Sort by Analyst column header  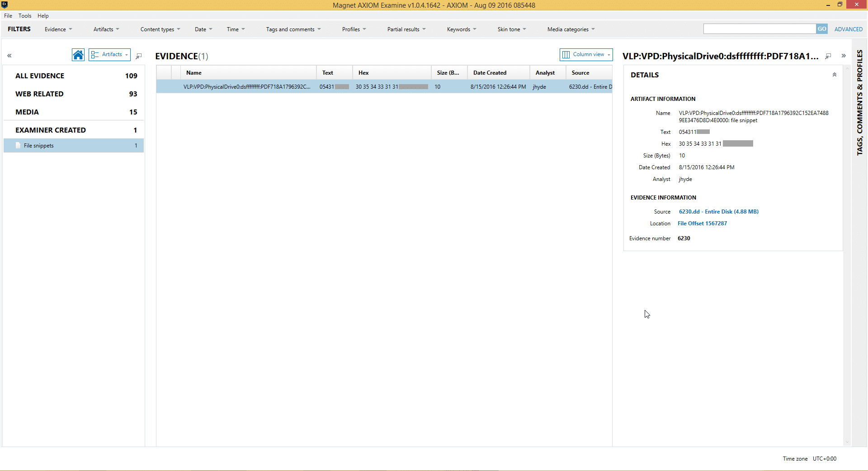548,73
